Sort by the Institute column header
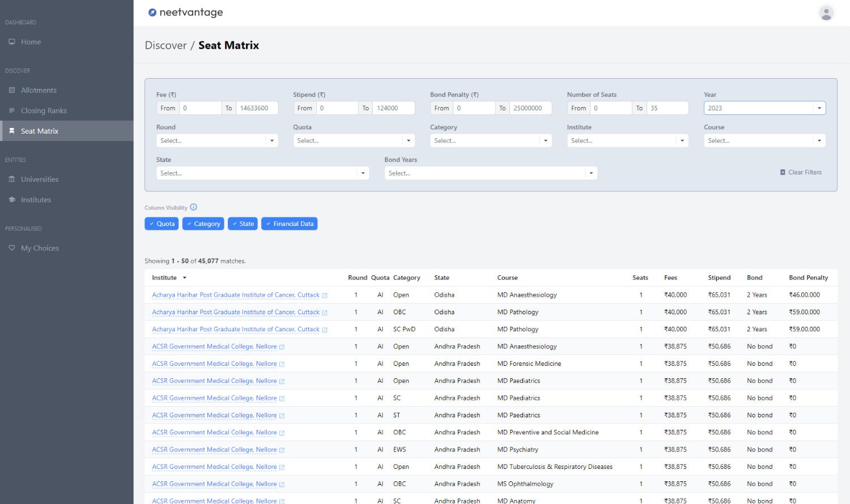850x504 pixels. pyautogui.click(x=164, y=277)
